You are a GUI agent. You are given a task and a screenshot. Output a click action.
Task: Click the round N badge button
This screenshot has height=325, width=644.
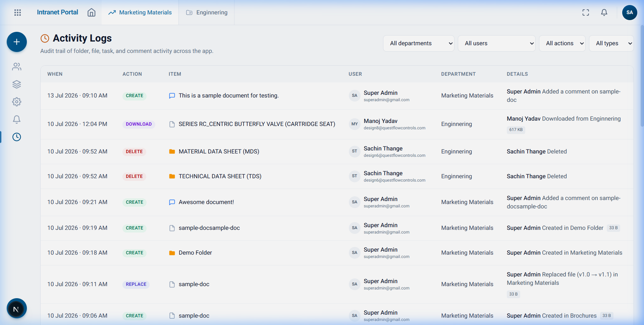click(x=17, y=308)
